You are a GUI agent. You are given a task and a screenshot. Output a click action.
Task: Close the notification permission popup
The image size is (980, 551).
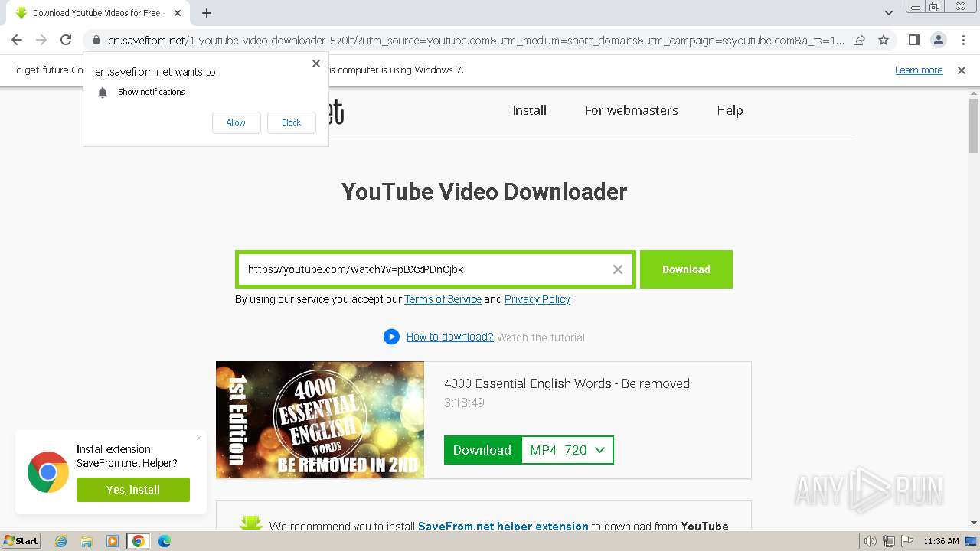tap(316, 64)
